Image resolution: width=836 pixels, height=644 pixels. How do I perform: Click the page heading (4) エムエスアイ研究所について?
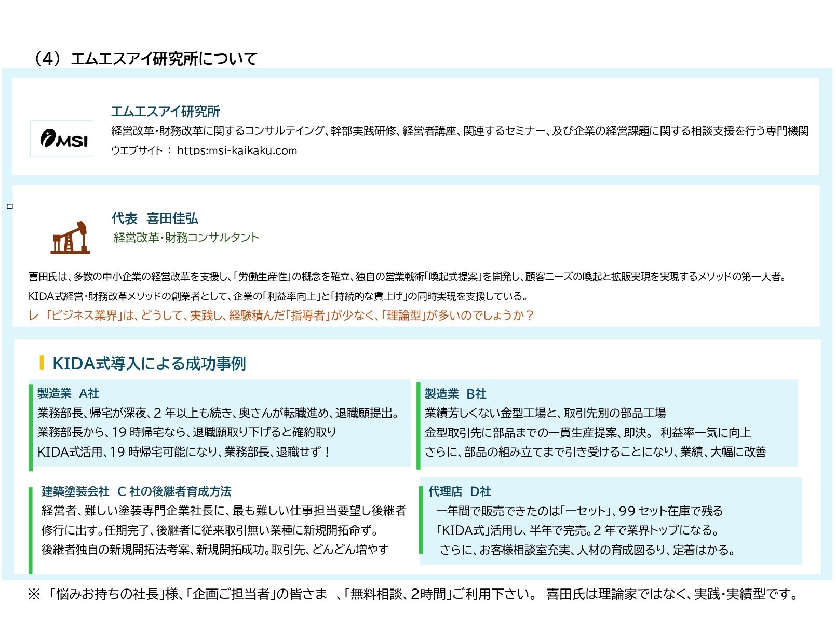(144, 59)
